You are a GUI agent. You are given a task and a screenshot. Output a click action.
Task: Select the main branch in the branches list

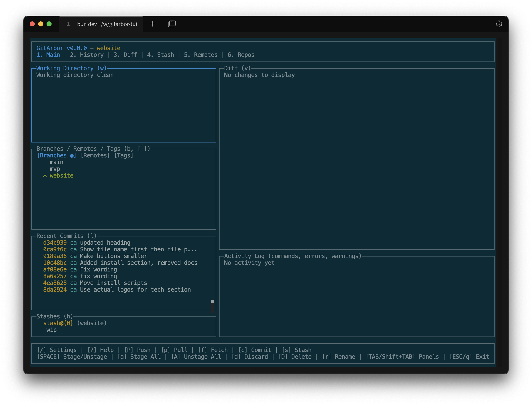[x=56, y=162]
